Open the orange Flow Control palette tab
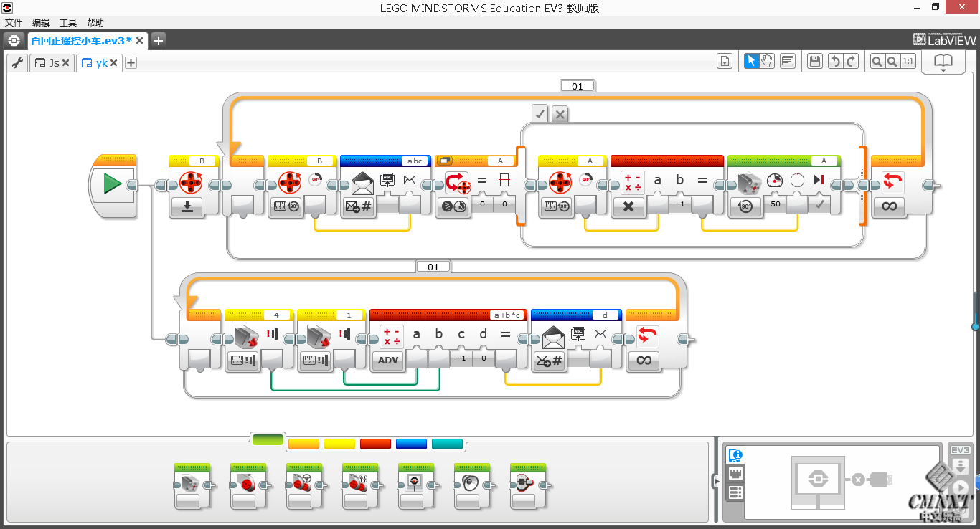Viewport: 980px width, 529px height. (x=303, y=444)
